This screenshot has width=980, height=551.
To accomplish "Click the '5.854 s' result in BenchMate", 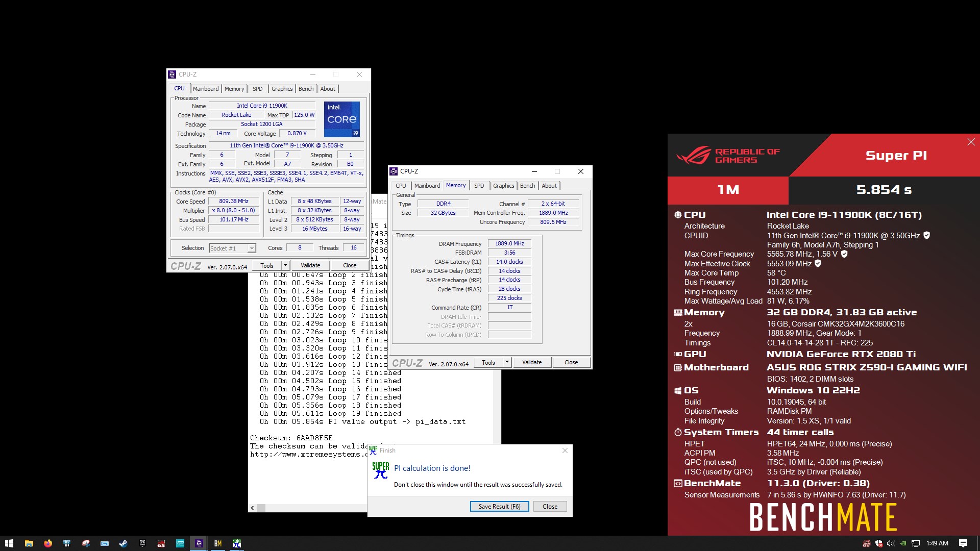I will [x=884, y=190].
